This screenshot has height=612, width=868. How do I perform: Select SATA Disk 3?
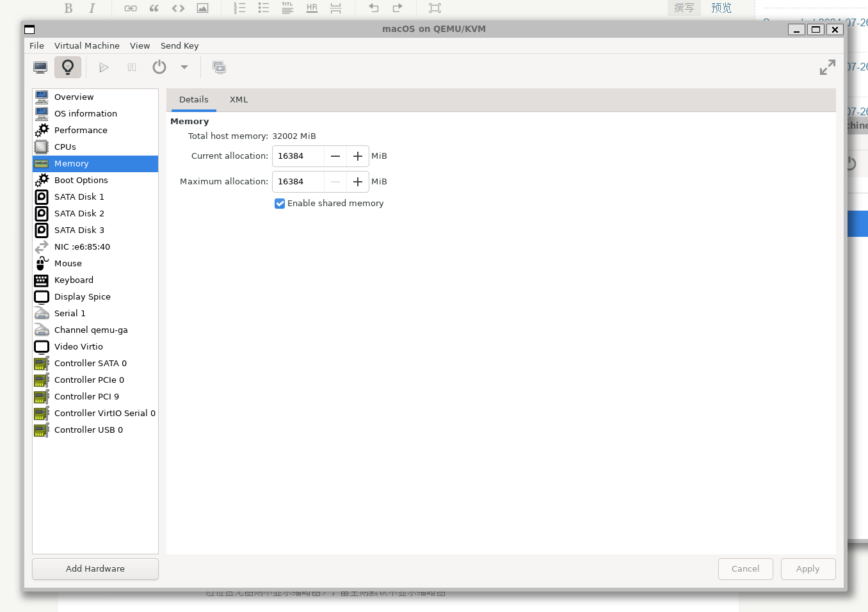point(95,230)
